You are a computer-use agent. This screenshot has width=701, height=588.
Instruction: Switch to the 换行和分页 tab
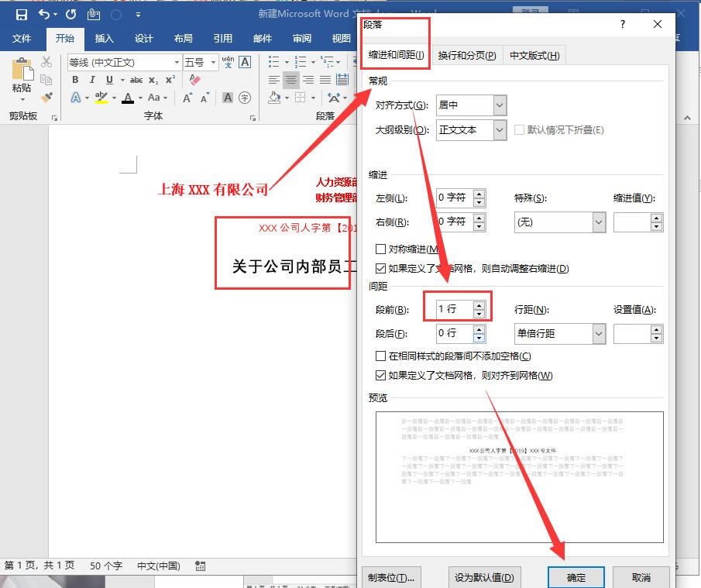pyautogui.click(x=467, y=55)
